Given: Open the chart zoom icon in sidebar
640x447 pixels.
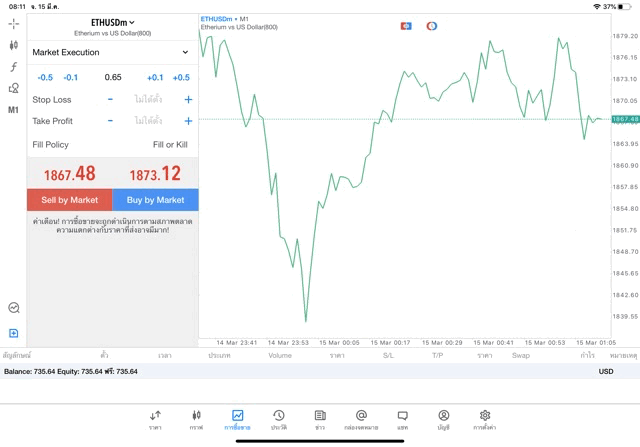Looking at the screenshot, I should [x=13, y=307].
